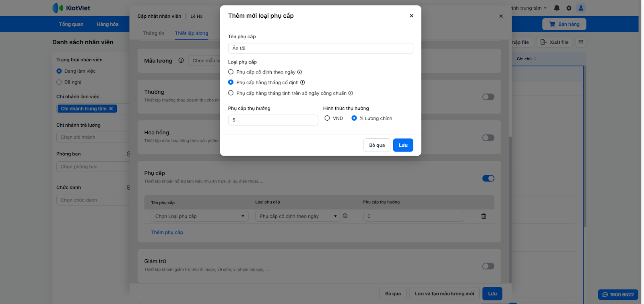Viewport: 644px width, 304px height.
Task: Click info icon beside Phụ cấp cố định theo ngày radio
Action: tap(299, 72)
